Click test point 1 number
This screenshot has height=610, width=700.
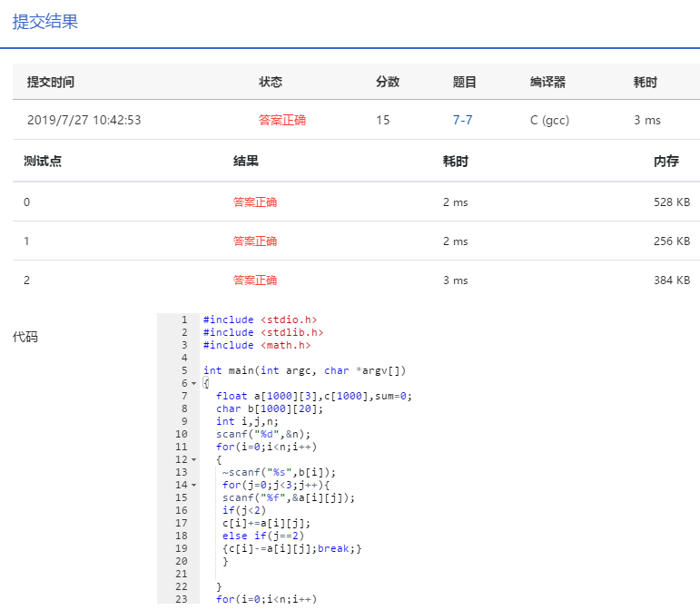tap(27, 241)
